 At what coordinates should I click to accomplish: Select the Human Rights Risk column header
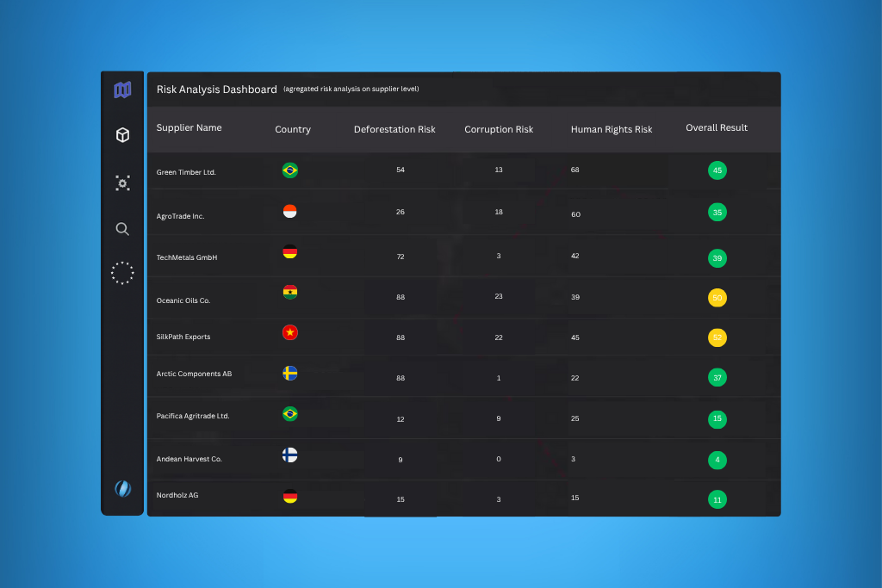click(612, 130)
